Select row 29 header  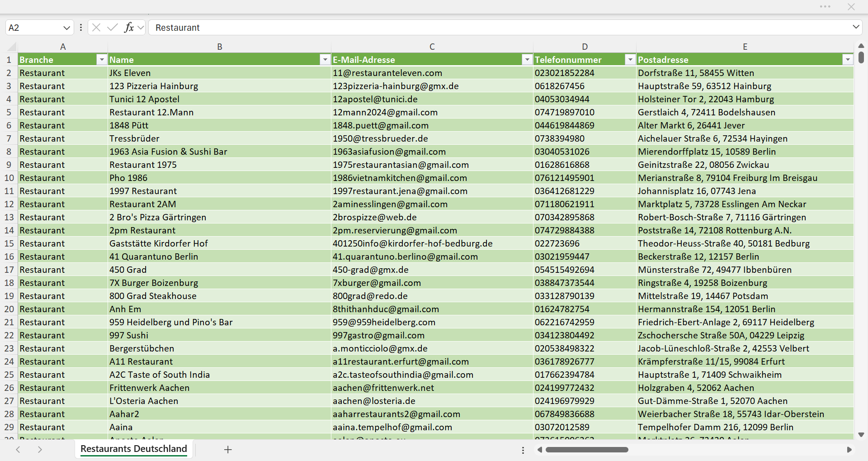9,427
